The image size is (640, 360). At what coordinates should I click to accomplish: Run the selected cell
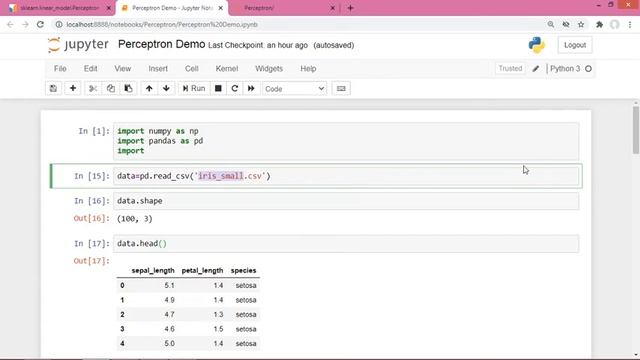[194, 89]
